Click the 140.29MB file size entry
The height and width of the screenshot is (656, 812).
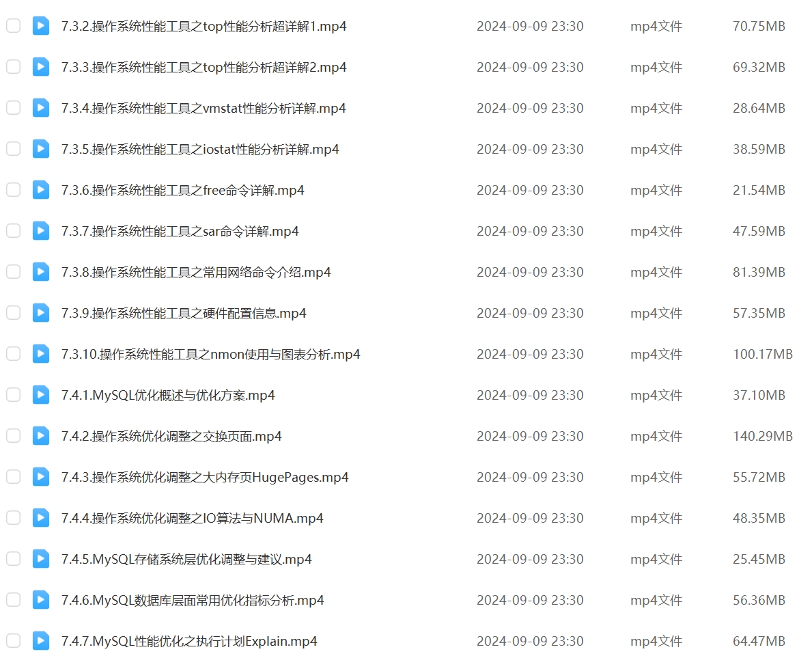pos(763,436)
